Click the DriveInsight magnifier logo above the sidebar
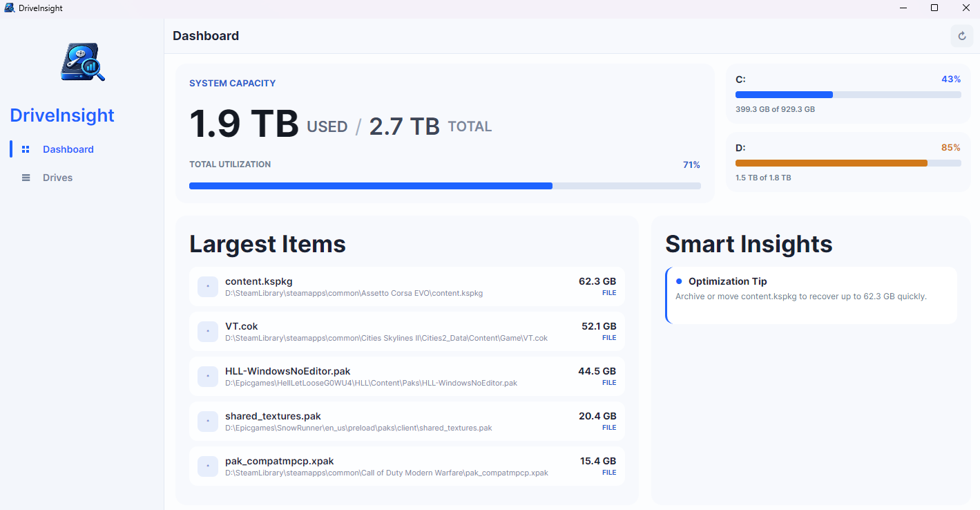Viewport: 980px width, 510px height. pyautogui.click(x=81, y=62)
